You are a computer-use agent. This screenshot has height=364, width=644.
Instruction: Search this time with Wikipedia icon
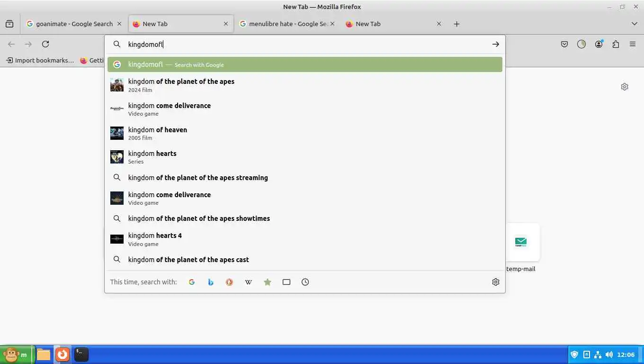[249, 282]
